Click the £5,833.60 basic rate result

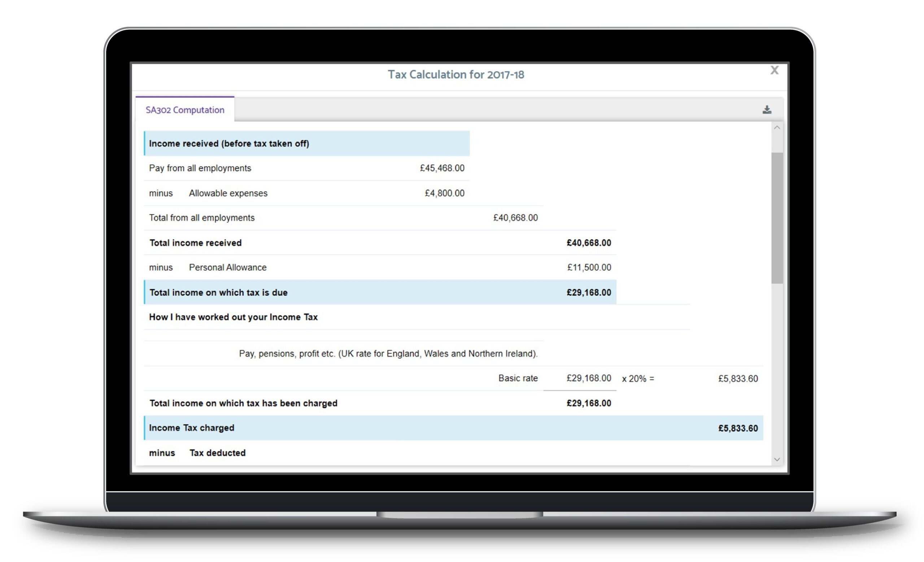pyautogui.click(x=737, y=379)
